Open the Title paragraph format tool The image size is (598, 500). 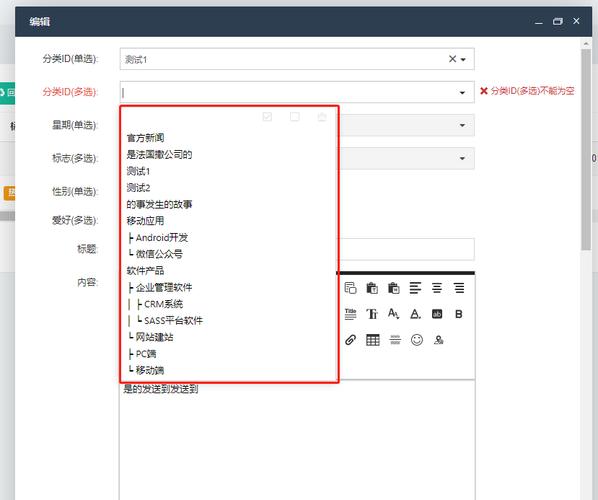(350, 314)
